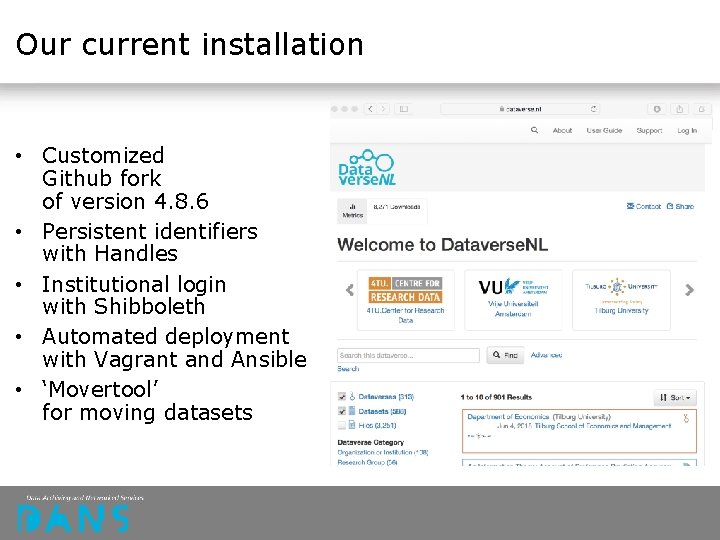
Task: Open the User Guide link
Action: coord(604,130)
